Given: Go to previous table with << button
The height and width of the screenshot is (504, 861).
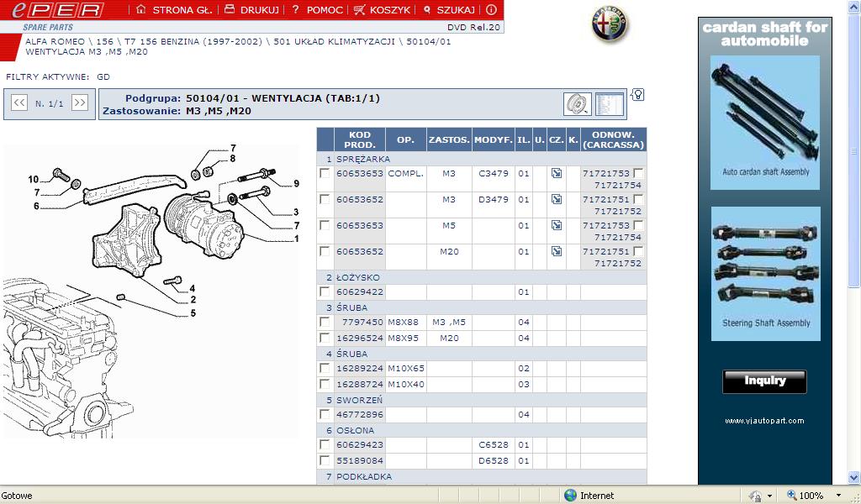Looking at the screenshot, I should 19,102.
